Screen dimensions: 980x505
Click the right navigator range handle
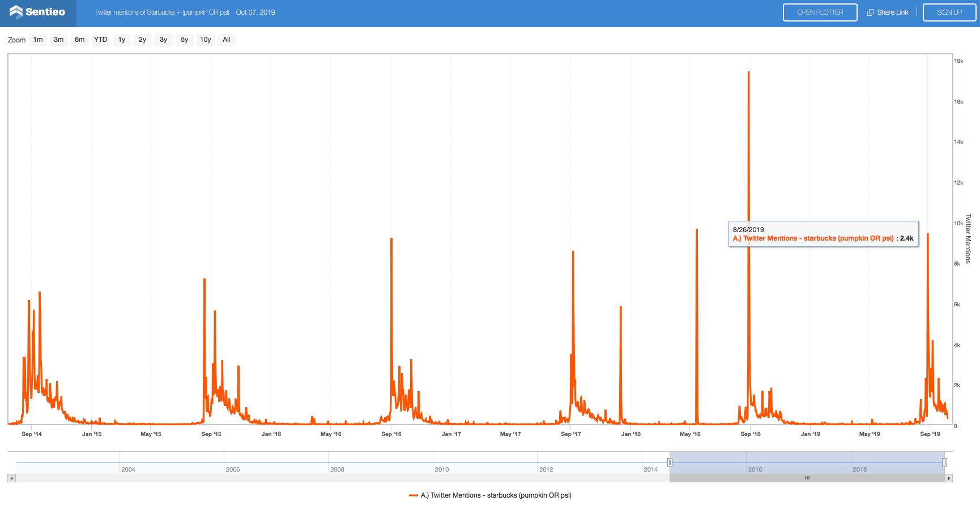pyautogui.click(x=944, y=463)
